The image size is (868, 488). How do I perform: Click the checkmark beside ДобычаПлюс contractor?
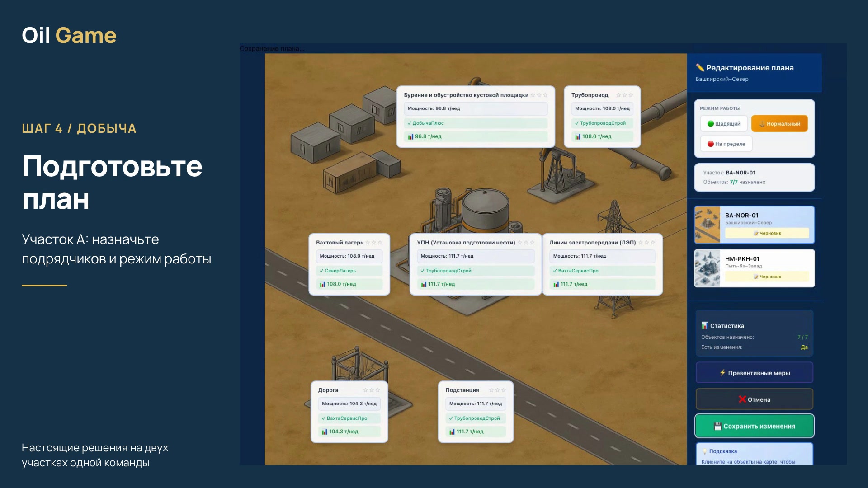(x=409, y=123)
